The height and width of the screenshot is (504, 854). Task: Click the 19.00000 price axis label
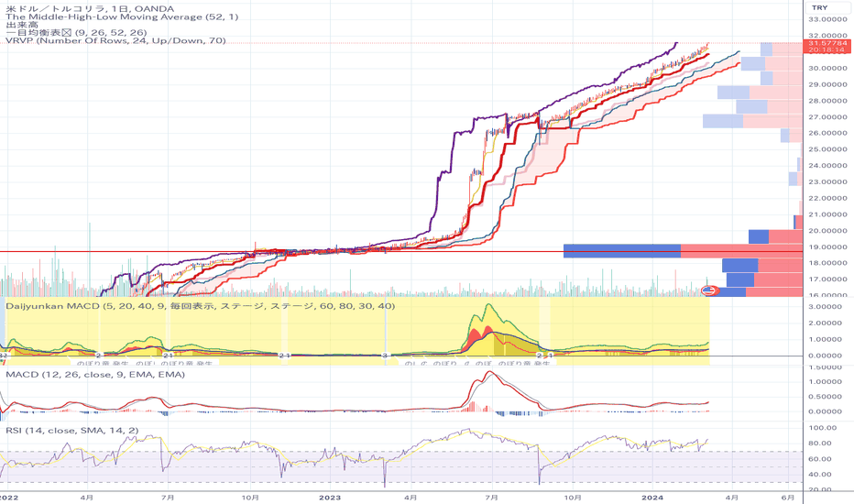(827, 247)
